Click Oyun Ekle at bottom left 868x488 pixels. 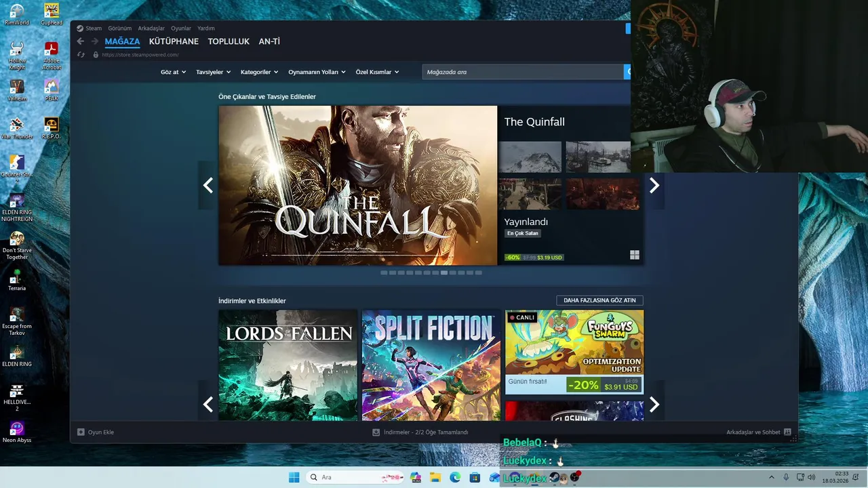96,432
